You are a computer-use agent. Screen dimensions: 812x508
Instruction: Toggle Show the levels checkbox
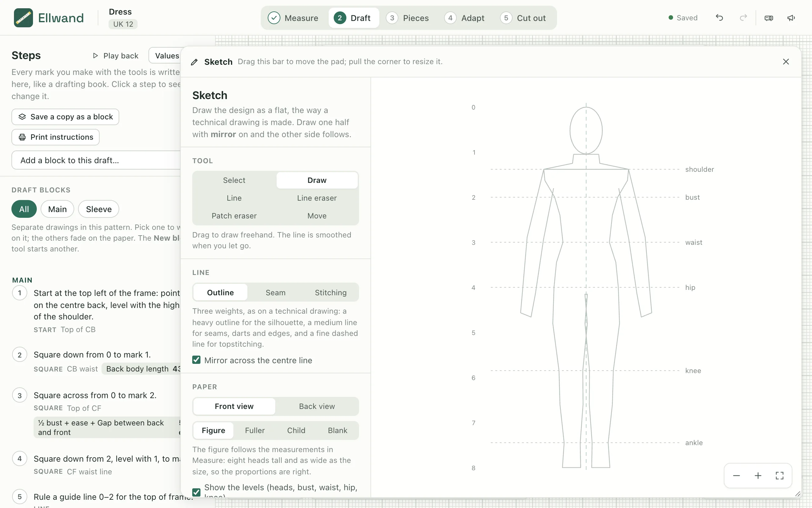click(x=196, y=492)
